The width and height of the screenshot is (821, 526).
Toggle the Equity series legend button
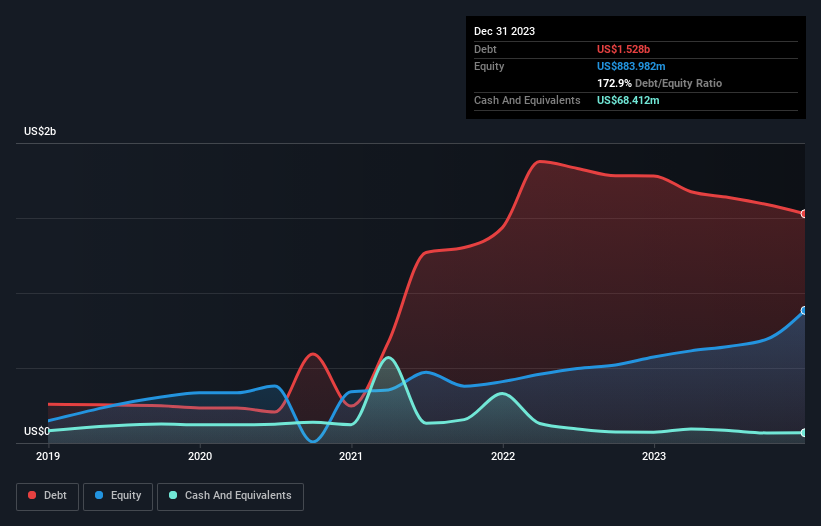pos(118,496)
